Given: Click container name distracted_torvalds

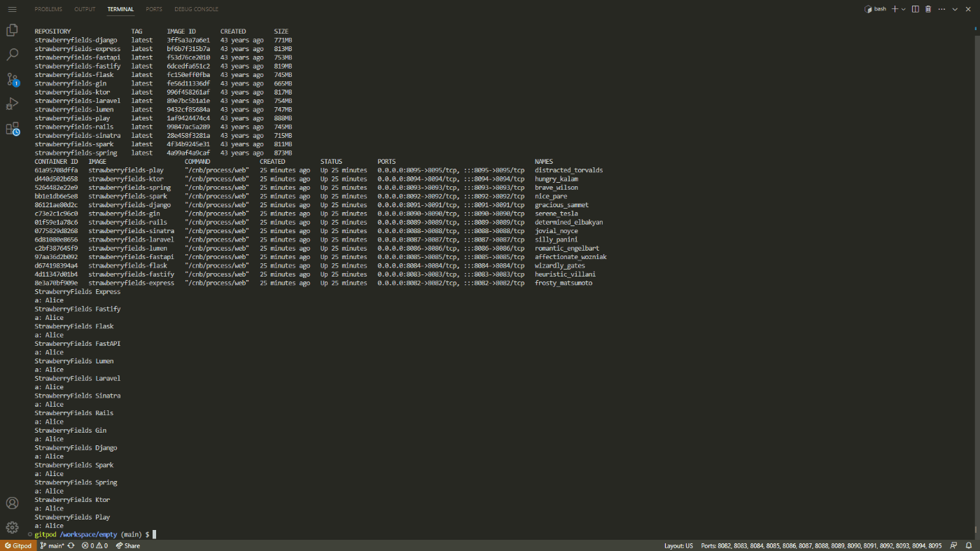Looking at the screenshot, I should 568,170.
